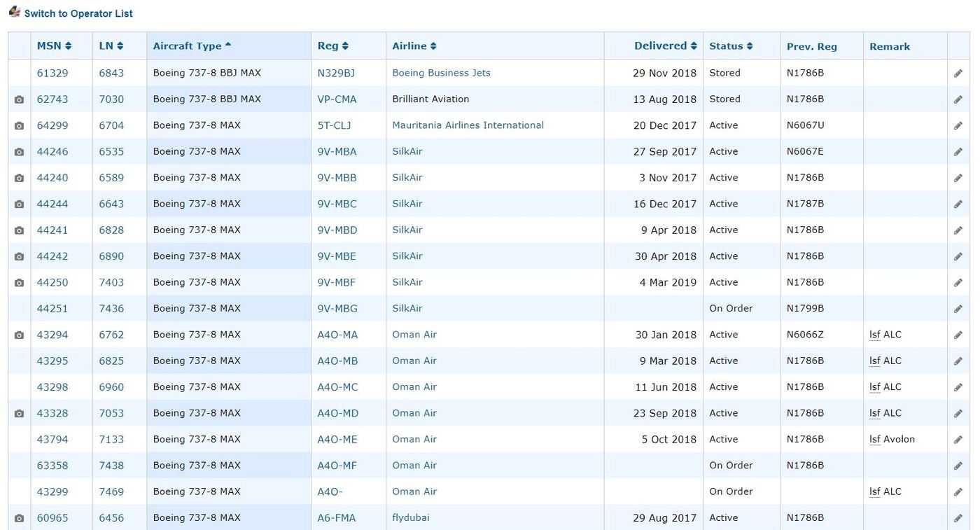The image size is (980, 530).
Task: Select Brilliant Aviation airline text
Action: [x=430, y=99]
